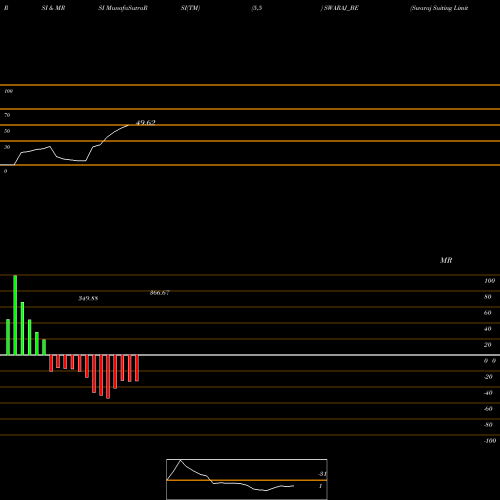Screen dimensions: 500x500
Task: Click the RSI 50 level line label
Action: tap(7, 131)
